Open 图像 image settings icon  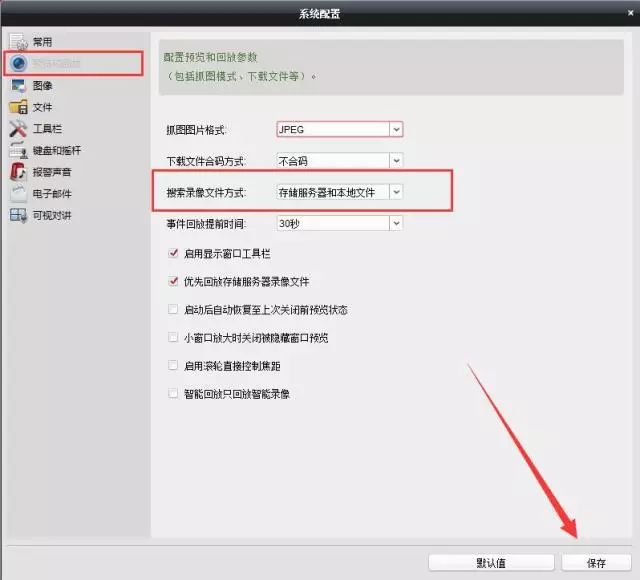tap(18, 86)
